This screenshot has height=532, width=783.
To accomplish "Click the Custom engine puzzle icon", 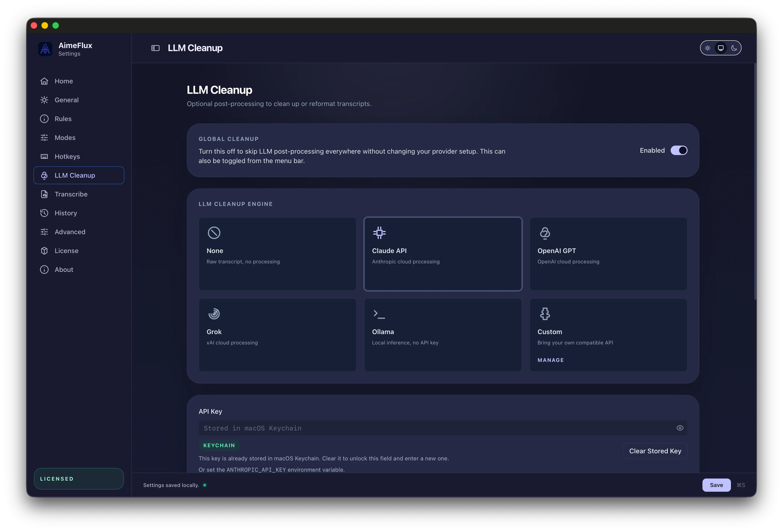I will [x=545, y=314].
